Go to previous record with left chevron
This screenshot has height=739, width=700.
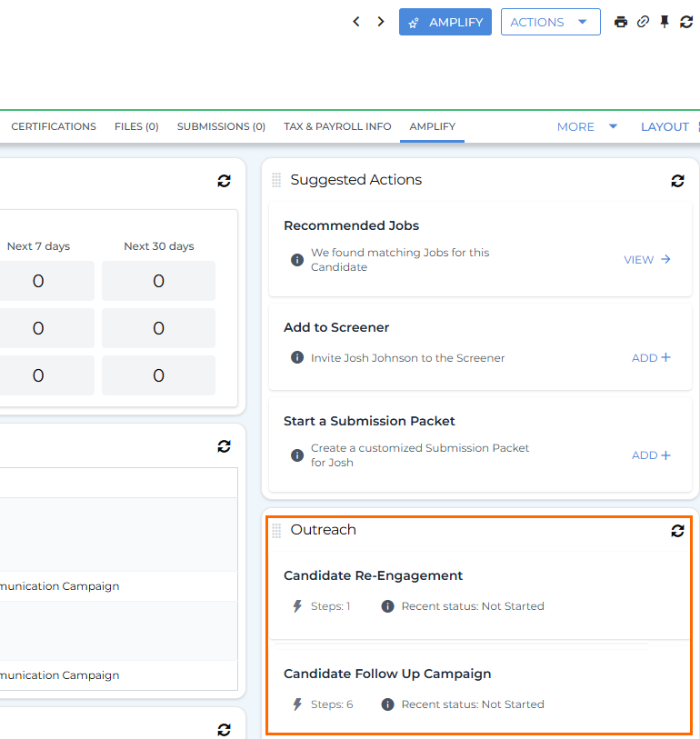pyautogui.click(x=356, y=22)
